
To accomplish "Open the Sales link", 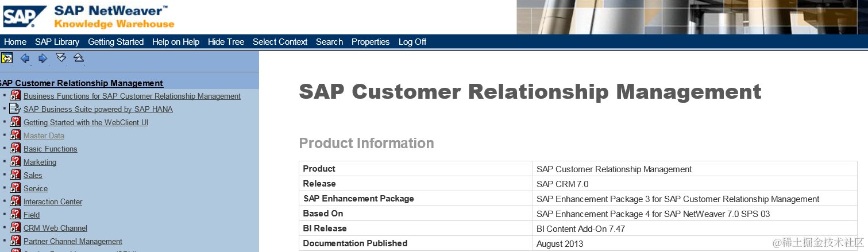I will pyautogui.click(x=33, y=175).
